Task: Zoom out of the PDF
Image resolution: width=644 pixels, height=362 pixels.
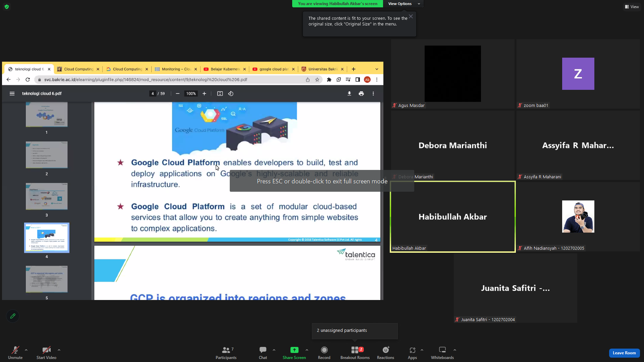Action: (177, 94)
